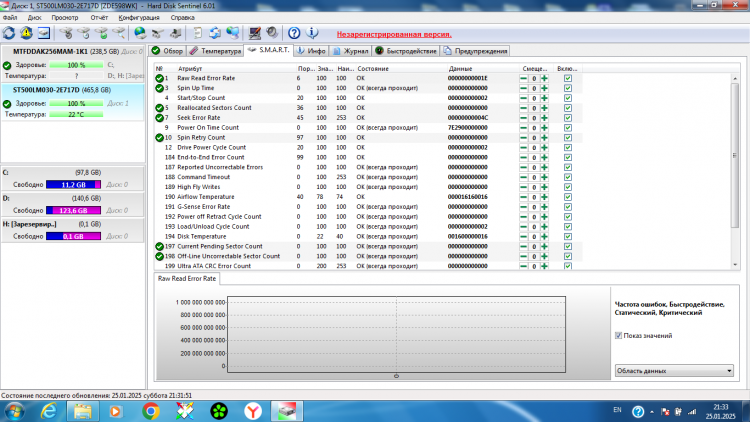Click the plus offset for Disk Temperature
The width and height of the screenshot is (750, 422).
click(544, 237)
